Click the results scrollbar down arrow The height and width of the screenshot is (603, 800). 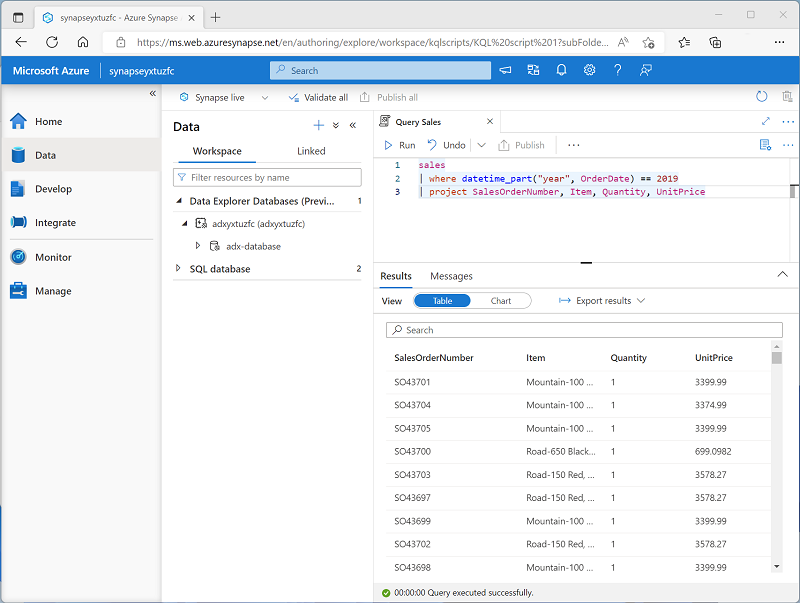coord(777,566)
